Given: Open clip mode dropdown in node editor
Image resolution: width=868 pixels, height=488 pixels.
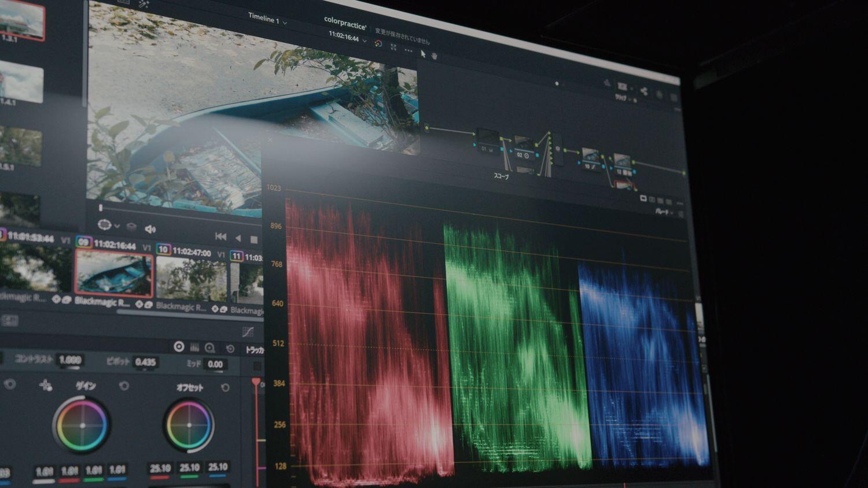Looking at the screenshot, I should (x=624, y=99).
